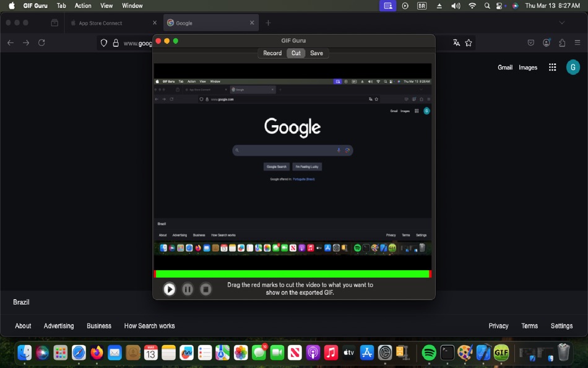Open the About link in Google footer
Viewport: 588px width, 368px height.
point(23,326)
